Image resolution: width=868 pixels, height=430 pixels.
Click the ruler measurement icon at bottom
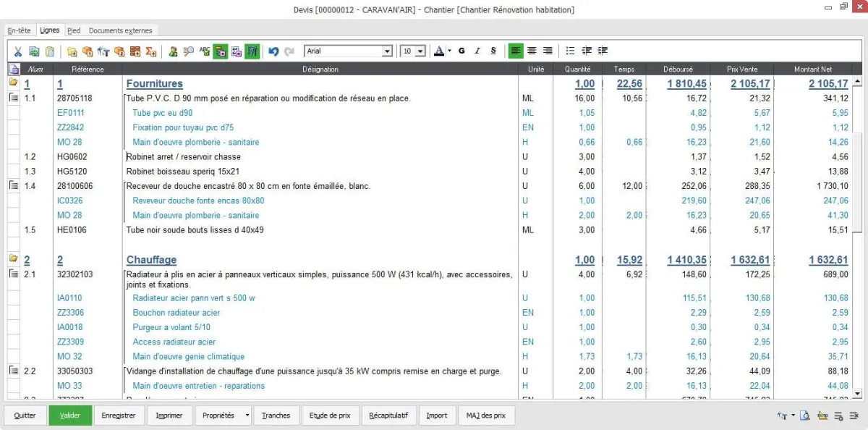[822, 416]
